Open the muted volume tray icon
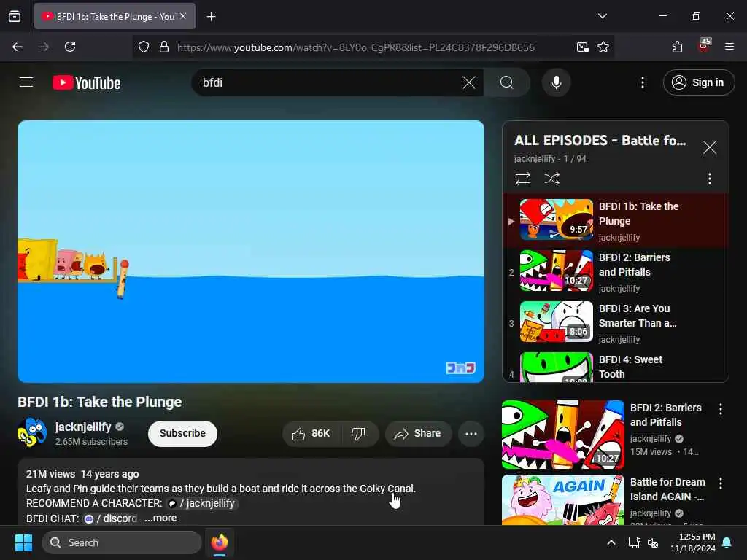This screenshot has width=747, height=560. (653, 542)
